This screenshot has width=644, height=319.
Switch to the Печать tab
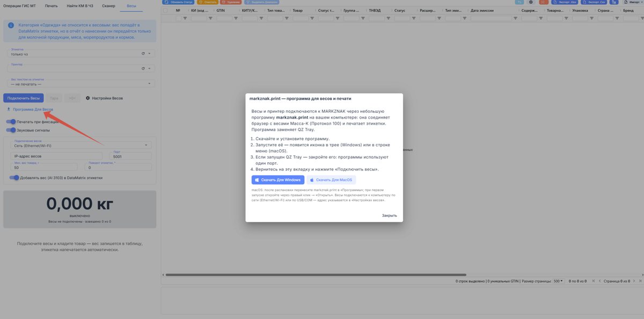pos(51,5)
